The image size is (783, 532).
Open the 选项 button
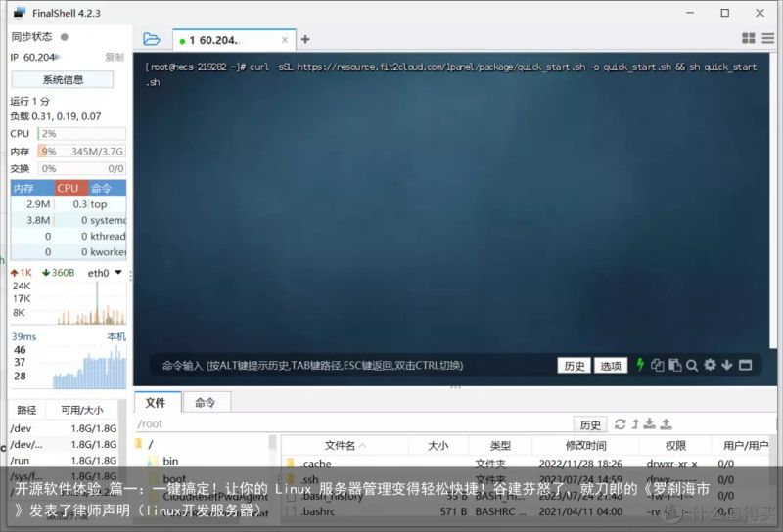click(x=610, y=366)
